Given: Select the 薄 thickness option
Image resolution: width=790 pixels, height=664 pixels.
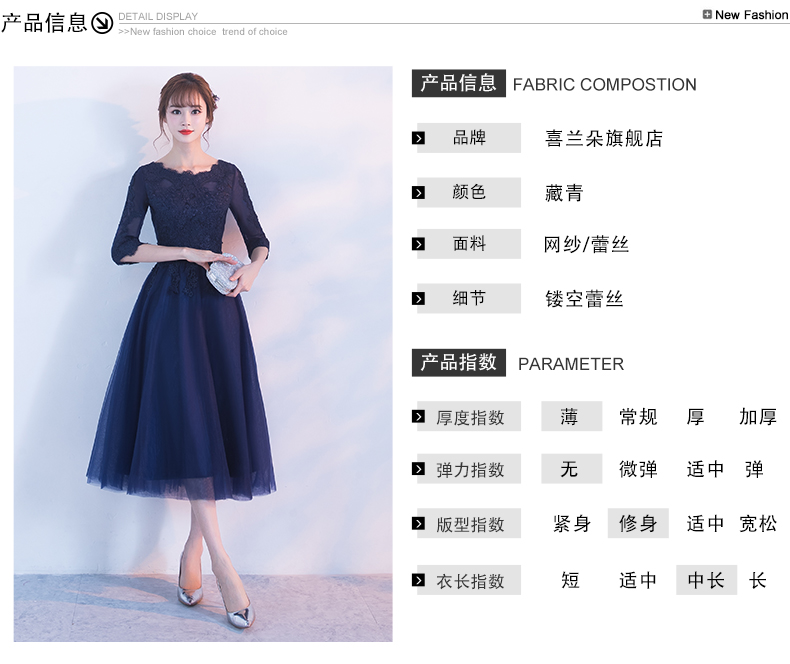Looking at the screenshot, I should pos(571,416).
